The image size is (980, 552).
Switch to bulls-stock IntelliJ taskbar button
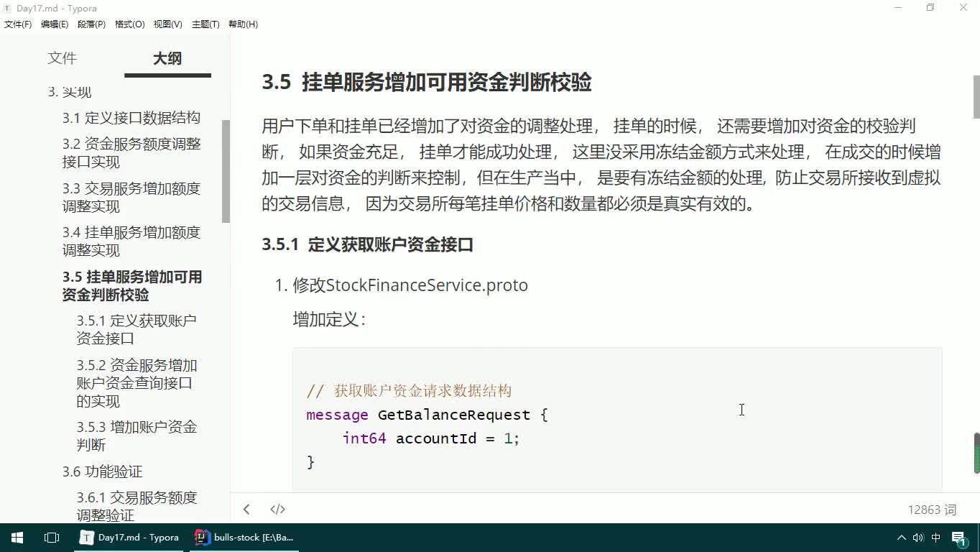[x=244, y=538]
